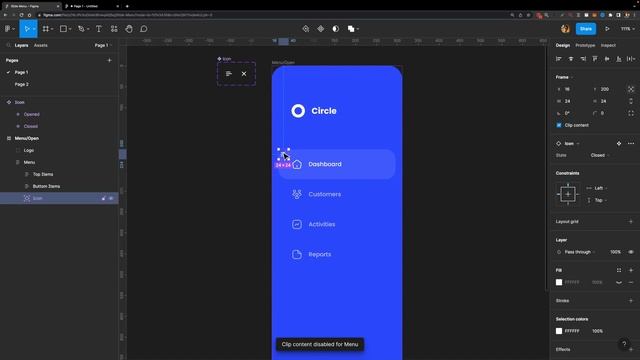Open the zoom level dropdown
The width and height of the screenshot is (640, 360).
628,29
